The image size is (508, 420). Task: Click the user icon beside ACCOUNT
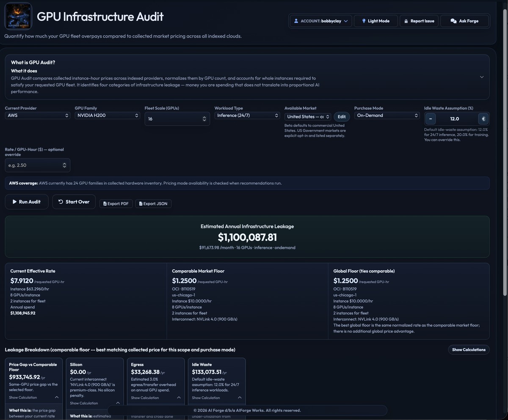click(296, 21)
